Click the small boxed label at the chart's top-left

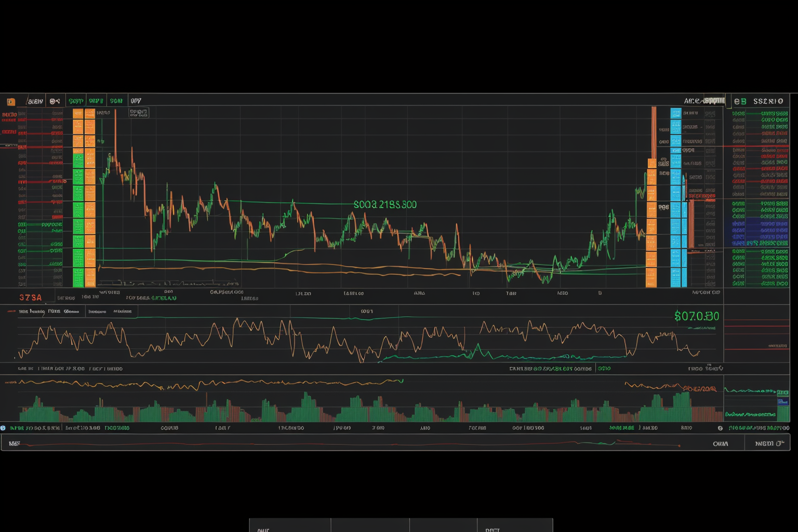click(139, 112)
